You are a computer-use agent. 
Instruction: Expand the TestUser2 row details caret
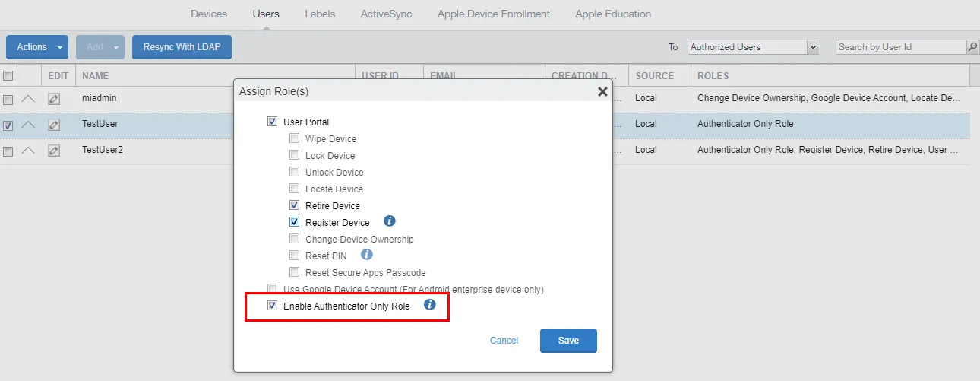click(x=28, y=151)
